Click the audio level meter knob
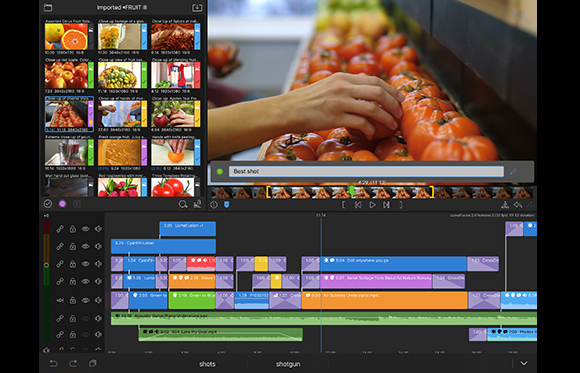The width and height of the screenshot is (580, 373). click(x=46, y=265)
